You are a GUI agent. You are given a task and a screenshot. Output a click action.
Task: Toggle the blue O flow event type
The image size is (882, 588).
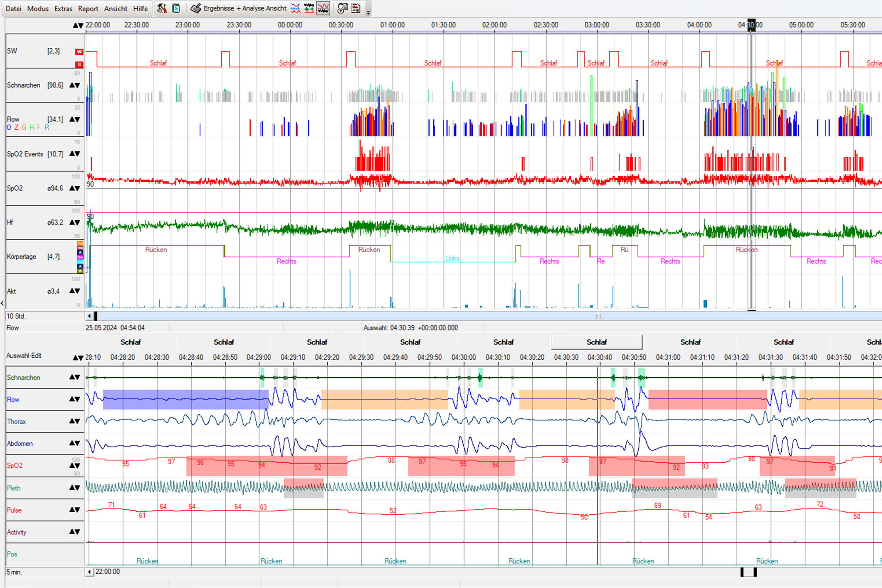pyautogui.click(x=9, y=128)
